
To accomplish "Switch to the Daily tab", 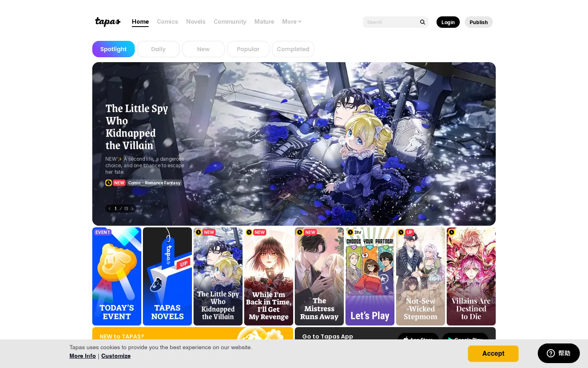I will 158,49.
